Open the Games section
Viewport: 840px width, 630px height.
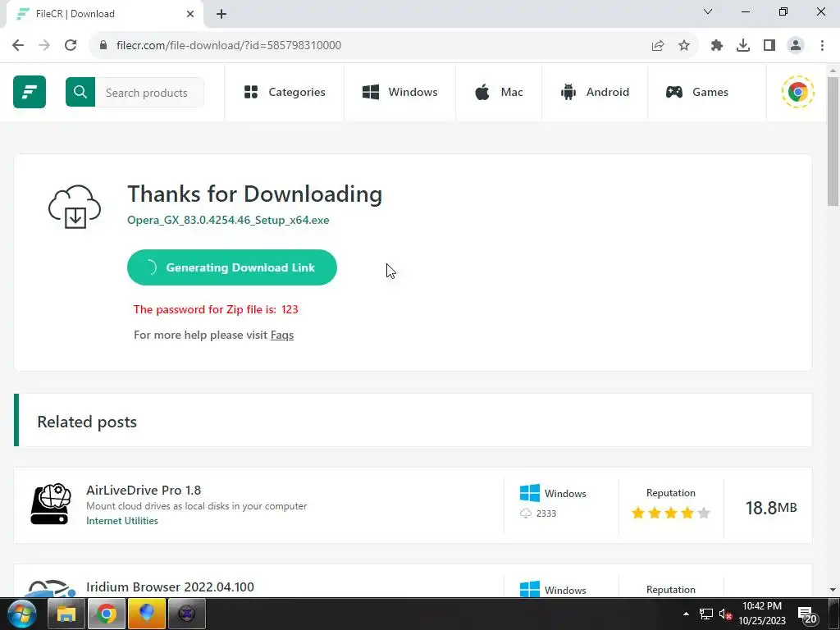(x=696, y=92)
